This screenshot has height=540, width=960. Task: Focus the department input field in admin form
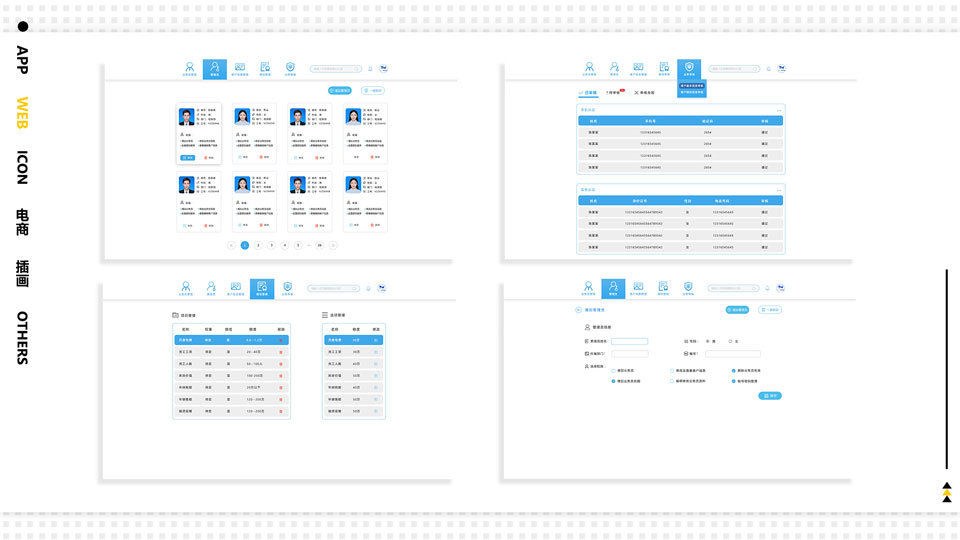tap(629, 354)
